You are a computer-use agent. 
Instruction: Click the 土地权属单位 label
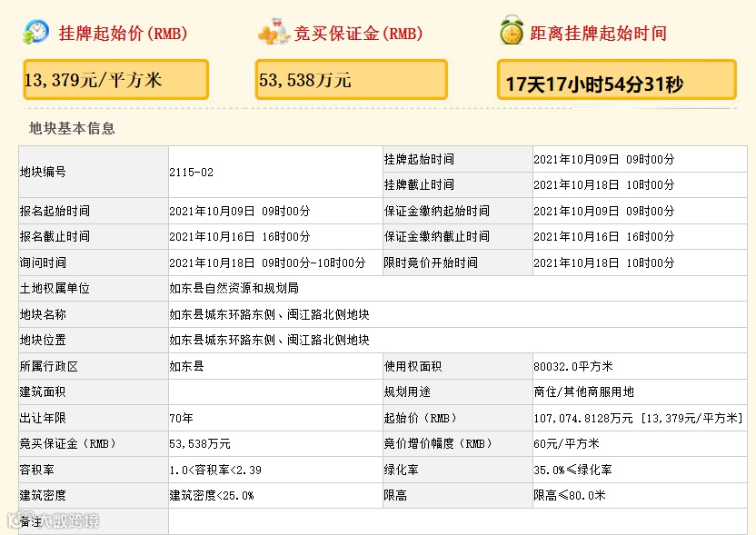click(x=55, y=288)
